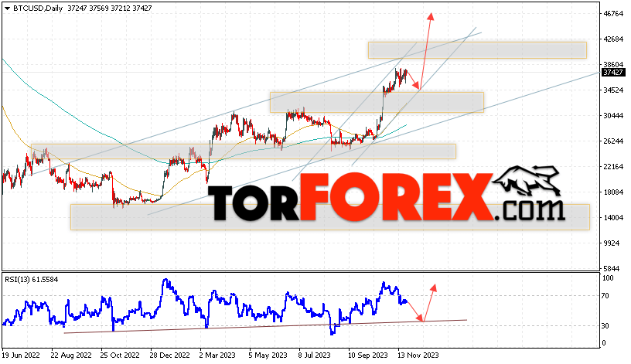Screen dimensions: 631x364
Task: Click the RSI scale value 30
Action: click(605, 326)
